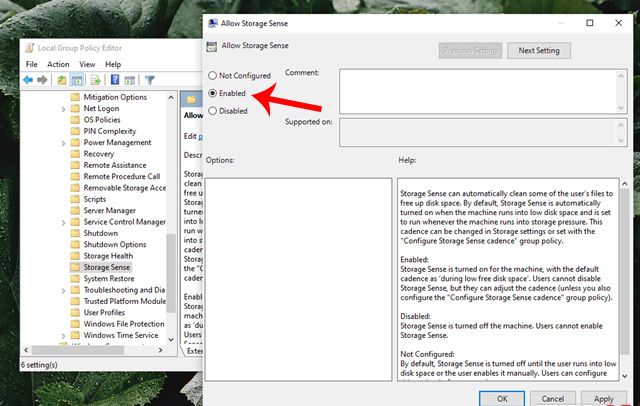Click the User Profiles folder icon
Screen dimensions: 640x406
[x=75, y=313]
